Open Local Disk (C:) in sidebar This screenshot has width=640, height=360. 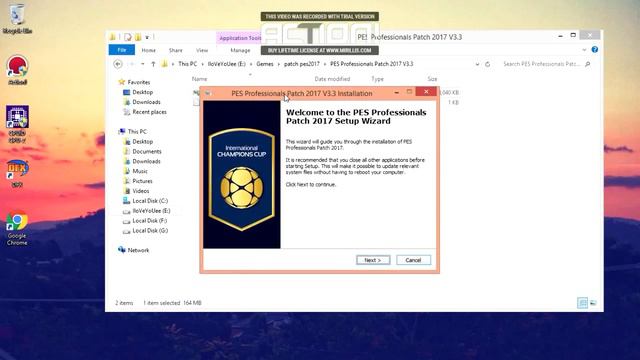coord(150,201)
